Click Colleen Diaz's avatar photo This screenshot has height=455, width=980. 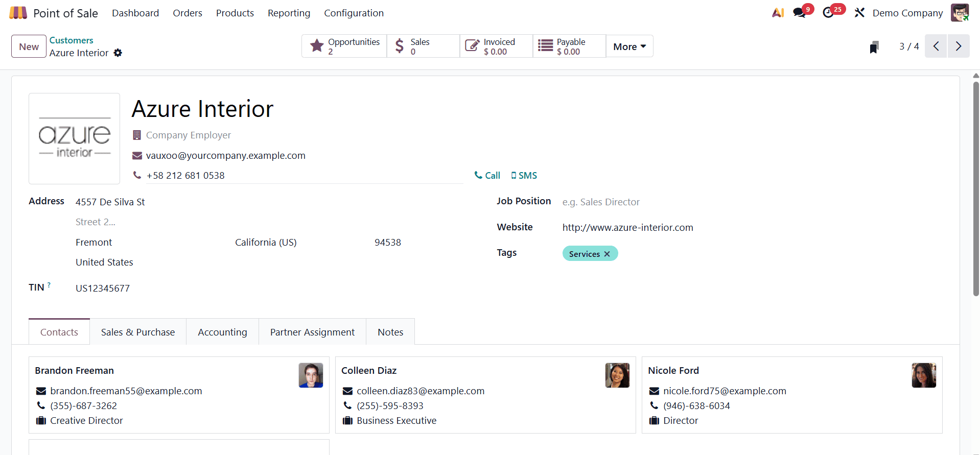coord(617,375)
